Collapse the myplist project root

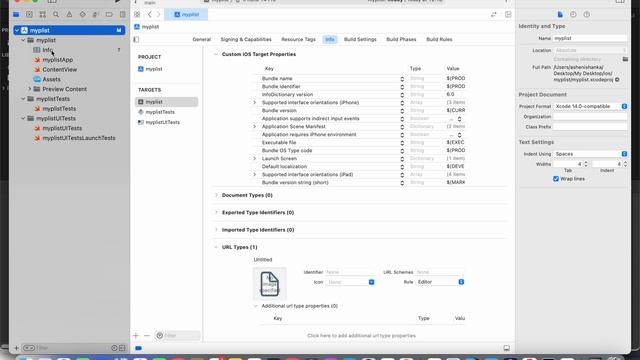pos(17,30)
